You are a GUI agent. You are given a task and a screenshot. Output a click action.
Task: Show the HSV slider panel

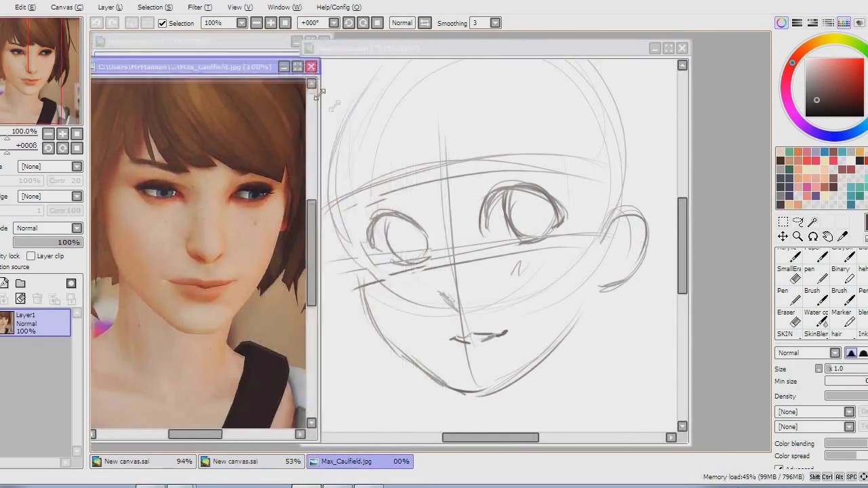click(813, 23)
